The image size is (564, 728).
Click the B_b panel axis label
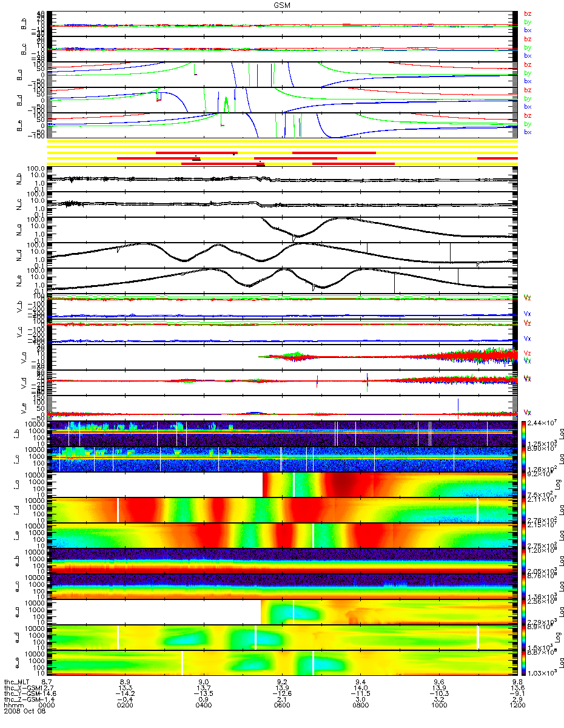pyautogui.click(x=25, y=24)
